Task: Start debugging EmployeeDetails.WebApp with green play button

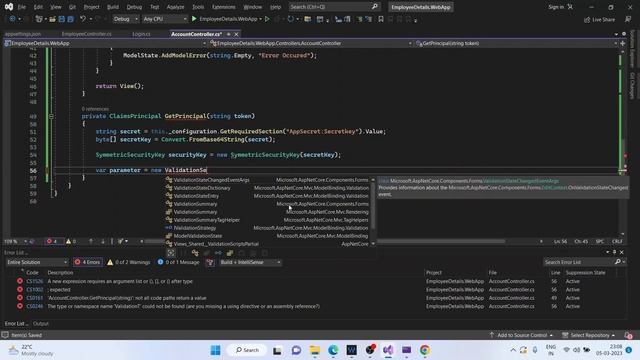Action: coord(194,19)
